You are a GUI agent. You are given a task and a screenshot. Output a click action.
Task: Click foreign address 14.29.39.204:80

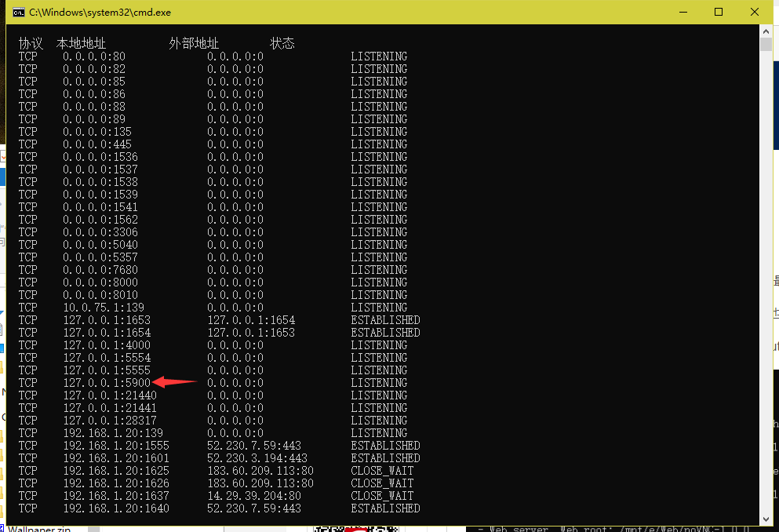click(x=254, y=496)
